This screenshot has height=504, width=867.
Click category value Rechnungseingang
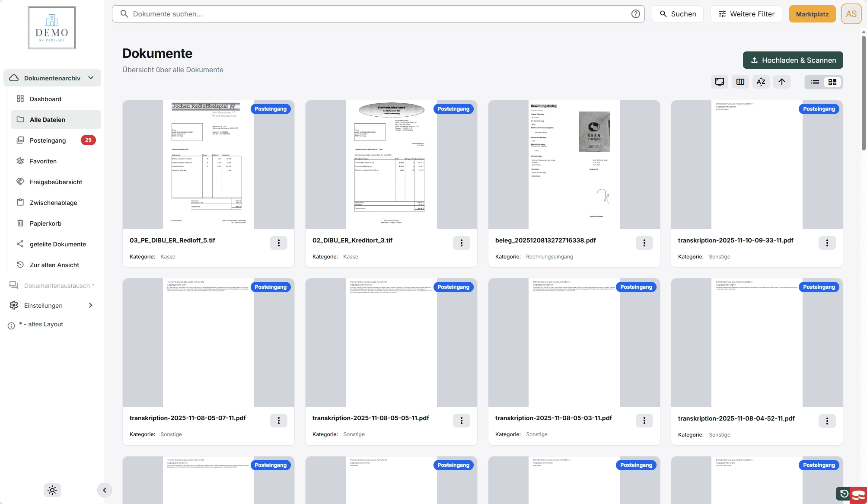click(x=550, y=257)
